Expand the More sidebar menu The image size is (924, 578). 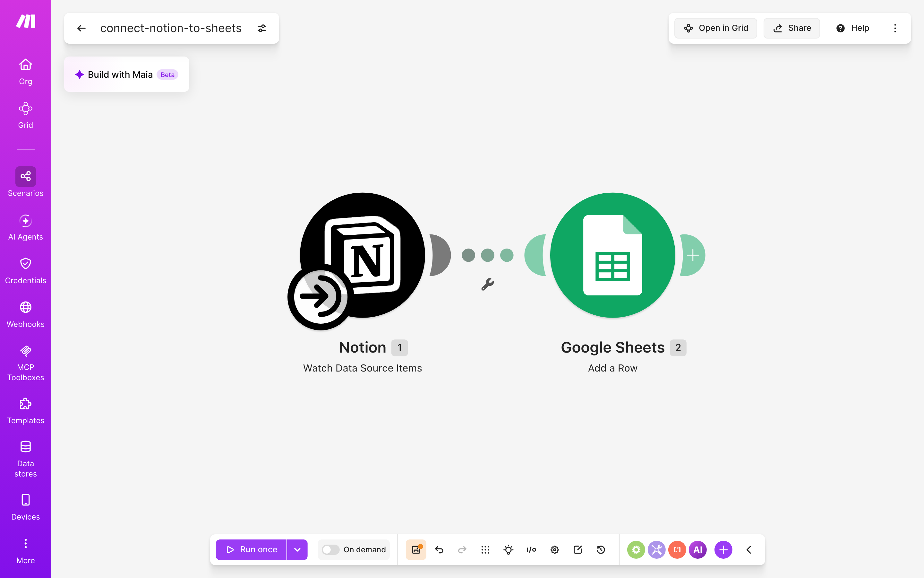coord(26,551)
